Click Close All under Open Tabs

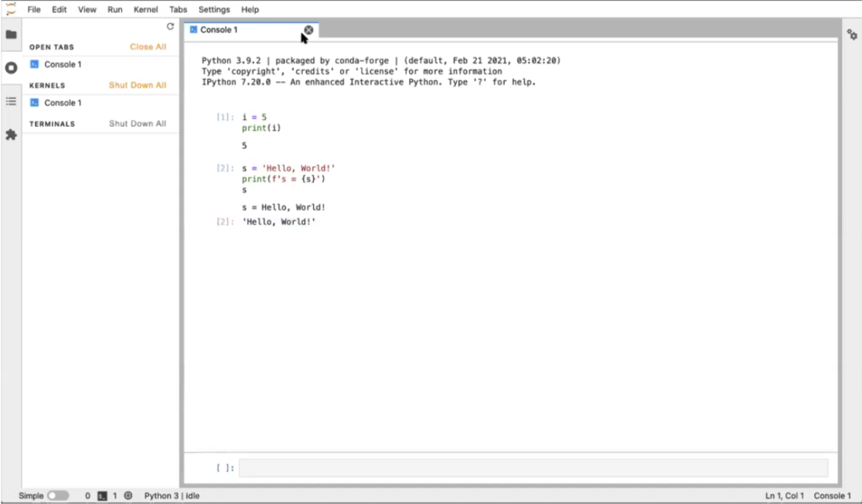148,47
